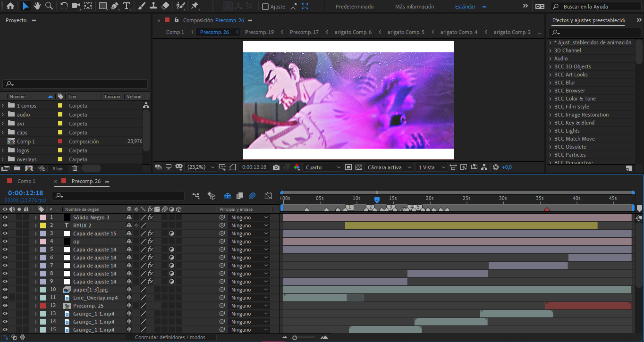Select the Rectangle shape tool
The image size is (644, 342).
click(x=103, y=6)
